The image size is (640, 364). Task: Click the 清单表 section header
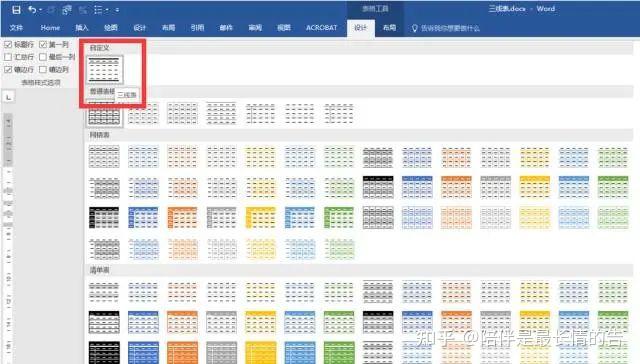click(x=100, y=270)
